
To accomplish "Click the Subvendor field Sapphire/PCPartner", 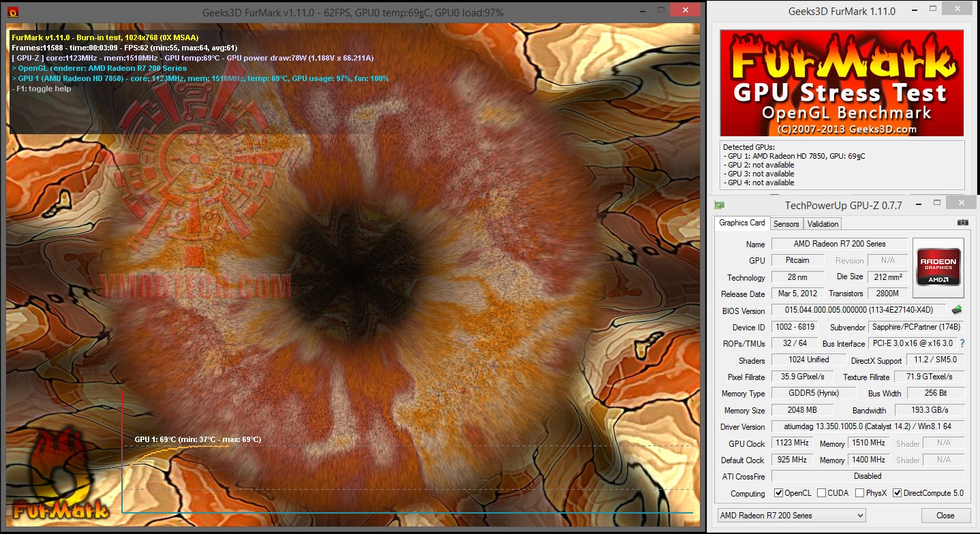I will 916,327.
